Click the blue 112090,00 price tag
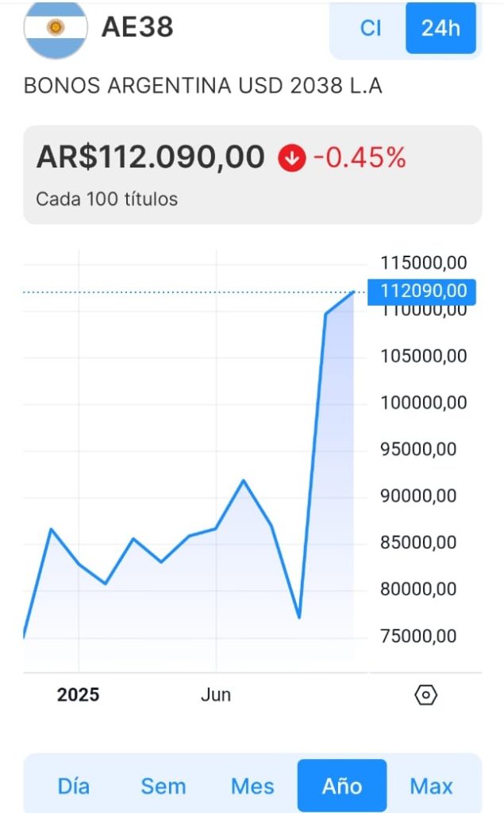504x813 pixels. point(423,291)
